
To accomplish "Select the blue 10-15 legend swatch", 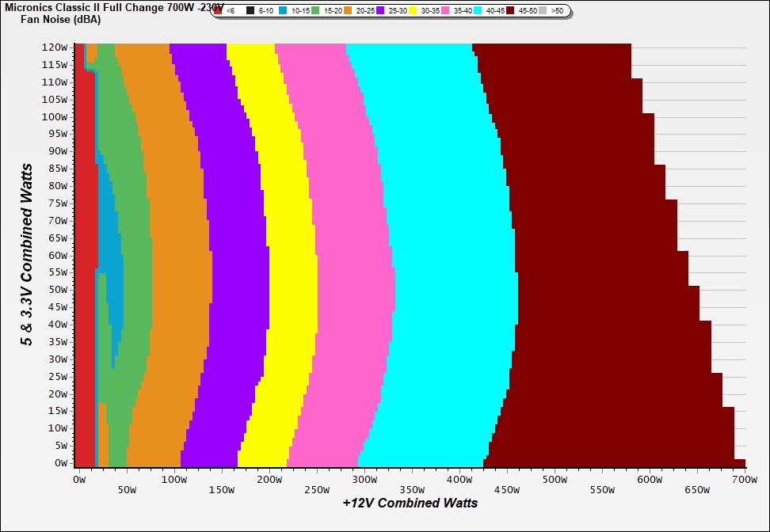I will [x=283, y=11].
